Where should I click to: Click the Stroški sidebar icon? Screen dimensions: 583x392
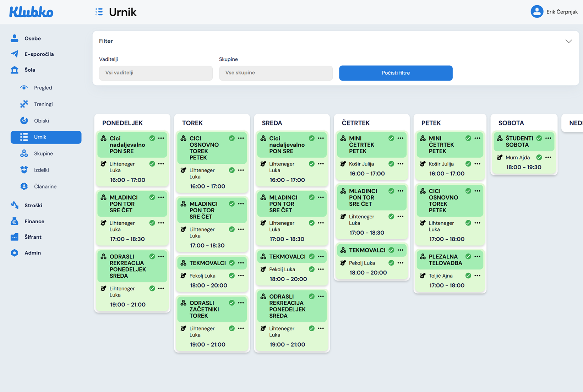15,205
